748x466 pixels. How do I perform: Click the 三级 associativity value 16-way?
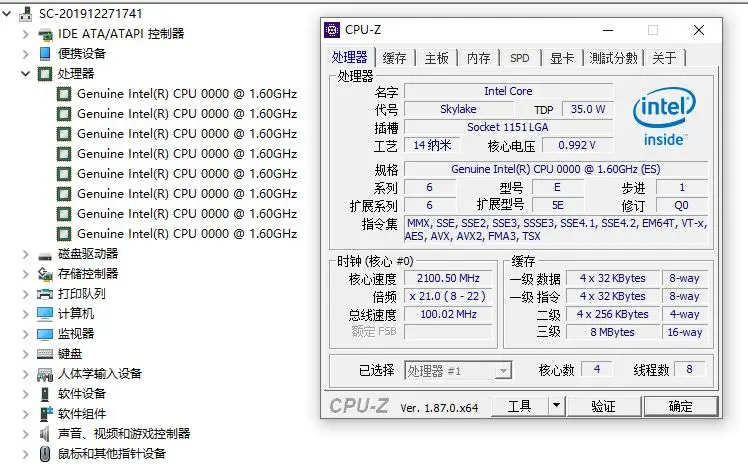coord(685,332)
